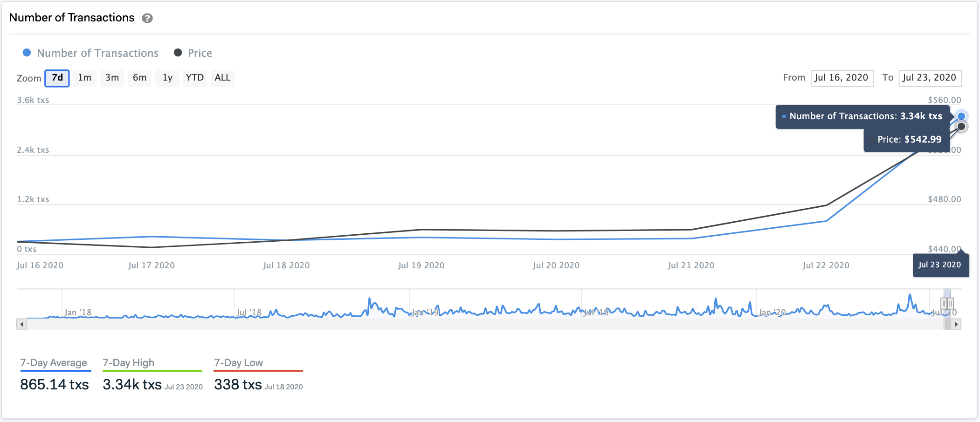Click the help question mark icon
980x422 pixels.
147,18
